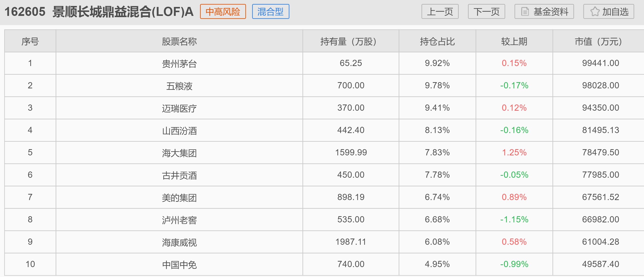
Task: Click the 序号 column header
Action: (30, 41)
